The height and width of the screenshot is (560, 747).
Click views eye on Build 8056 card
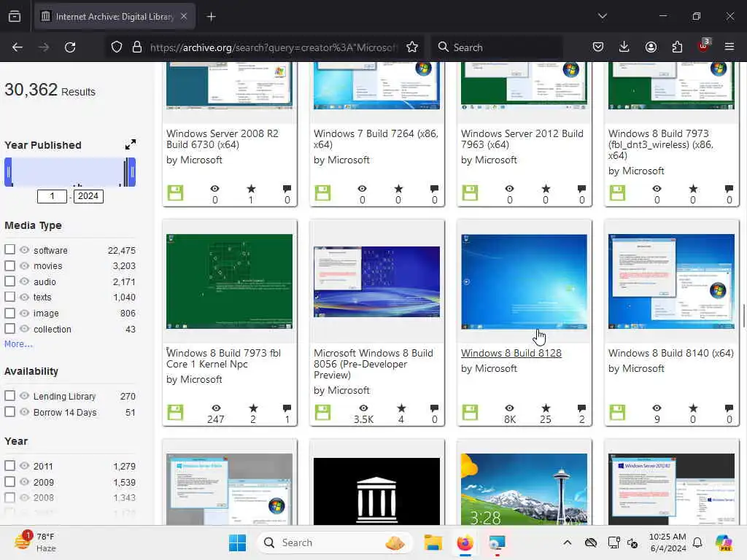point(363,408)
